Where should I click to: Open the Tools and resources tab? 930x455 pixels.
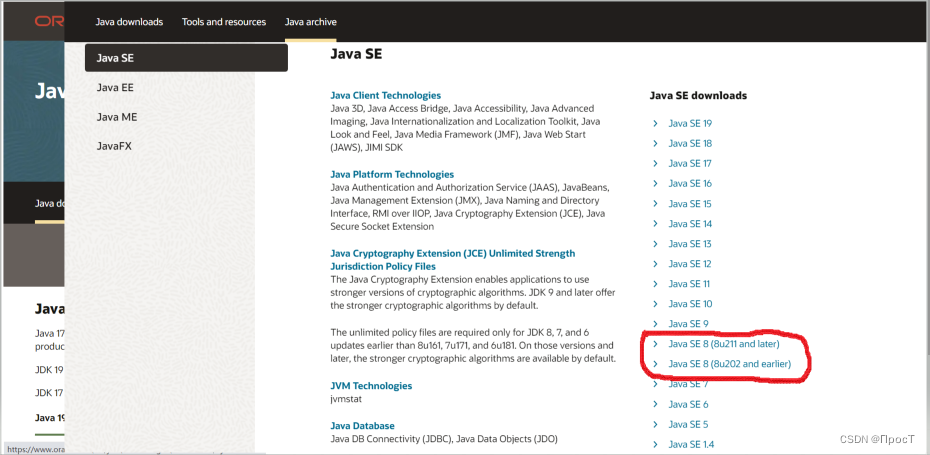click(x=224, y=22)
